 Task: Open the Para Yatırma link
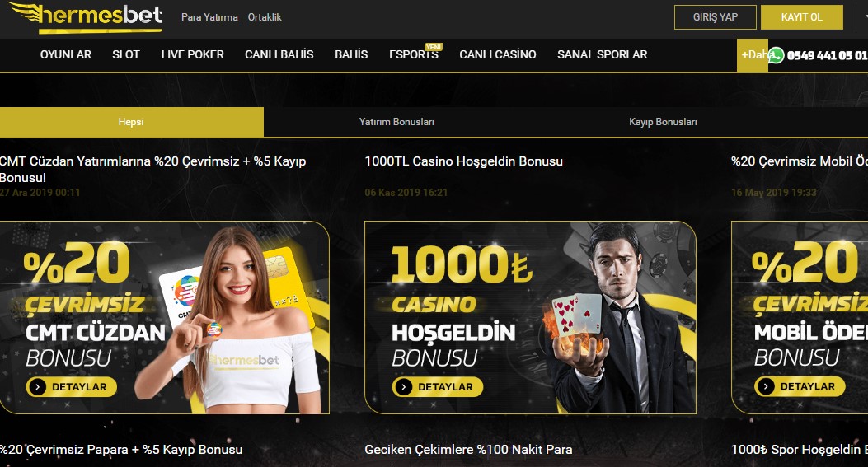[209, 17]
